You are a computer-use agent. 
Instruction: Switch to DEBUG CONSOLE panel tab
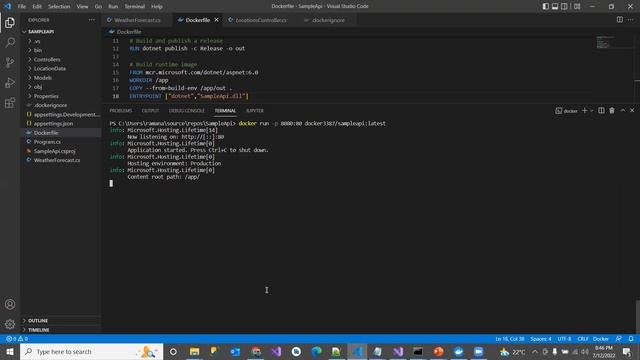tap(187, 111)
